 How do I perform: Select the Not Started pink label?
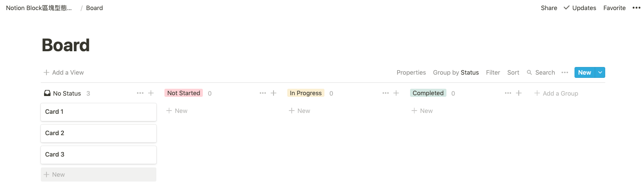click(184, 93)
